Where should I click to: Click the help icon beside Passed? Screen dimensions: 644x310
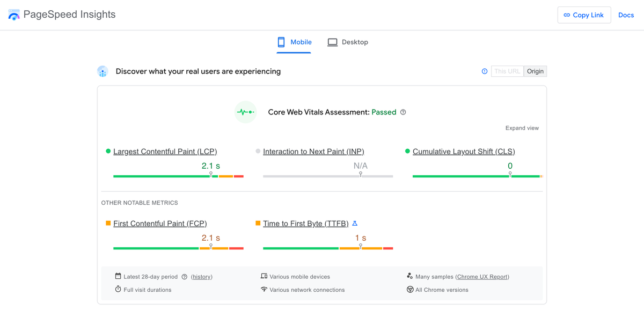coord(403,112)
